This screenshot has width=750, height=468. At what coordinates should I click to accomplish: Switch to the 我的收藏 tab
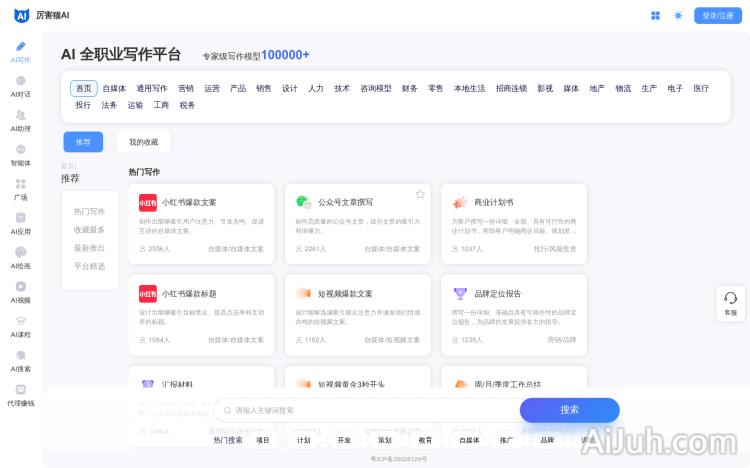(x=143, y=142)
